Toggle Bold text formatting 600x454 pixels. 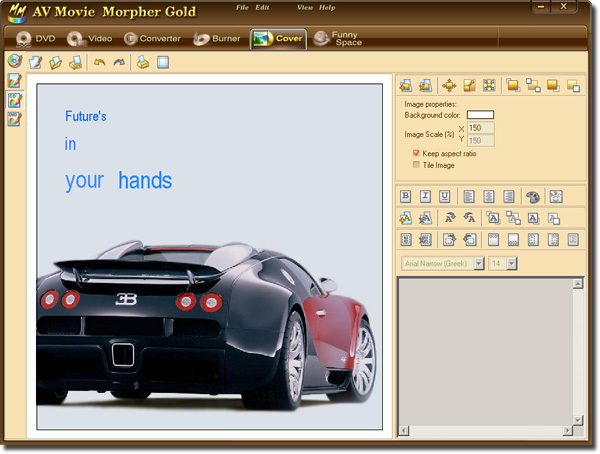406,196
